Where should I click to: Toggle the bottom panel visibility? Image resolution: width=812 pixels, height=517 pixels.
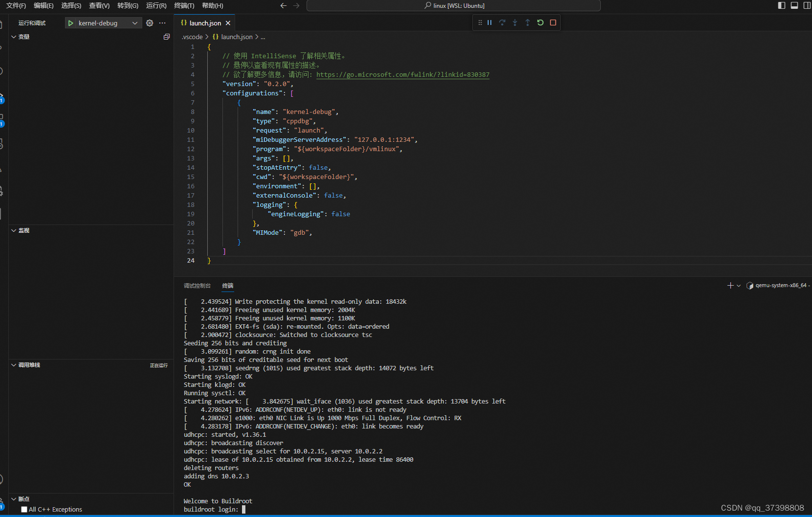click(794, 5)
